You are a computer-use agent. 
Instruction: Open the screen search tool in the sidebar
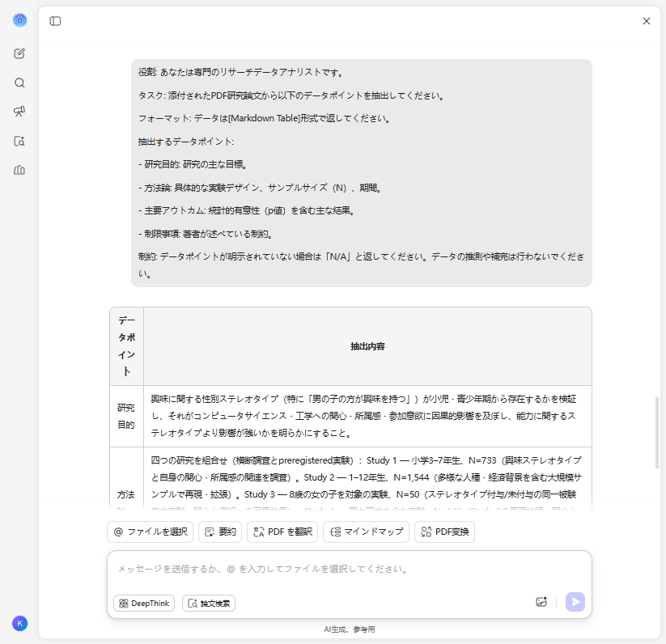[x=19, y=141]
